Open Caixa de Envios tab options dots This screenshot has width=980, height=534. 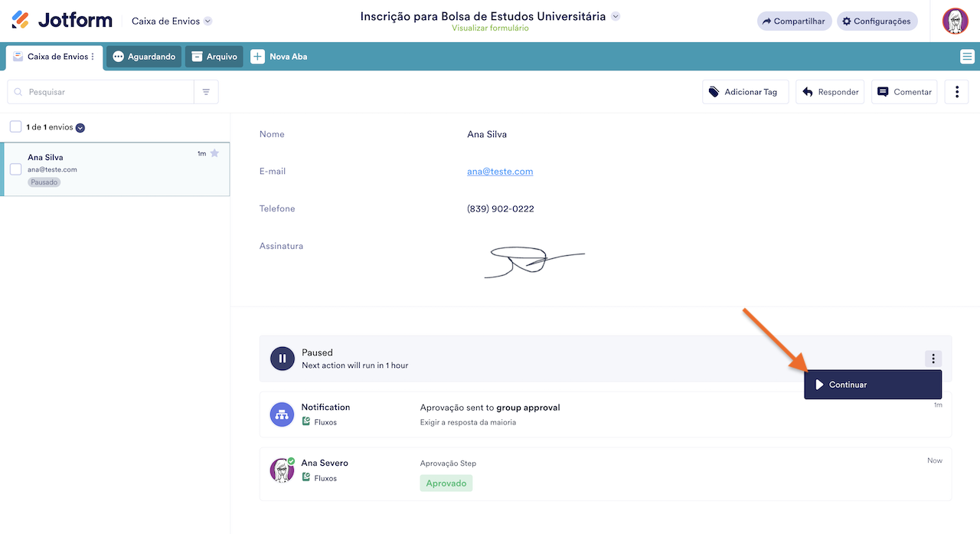pyautogui.click(x=93, y=57)
